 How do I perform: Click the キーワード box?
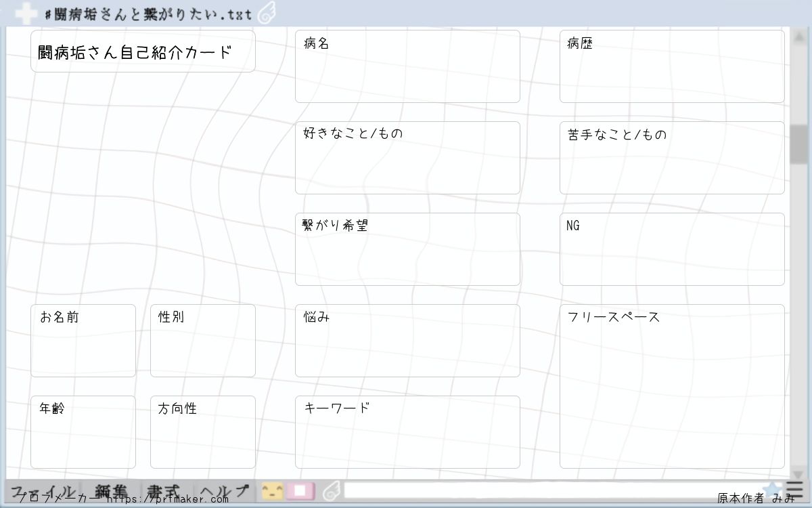(x=407, y=432)
